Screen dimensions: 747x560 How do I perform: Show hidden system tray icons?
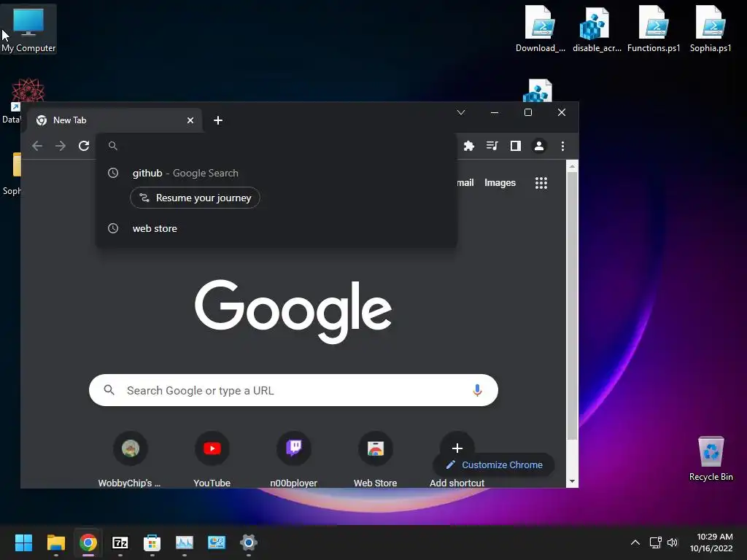click(x=635, y=542)
